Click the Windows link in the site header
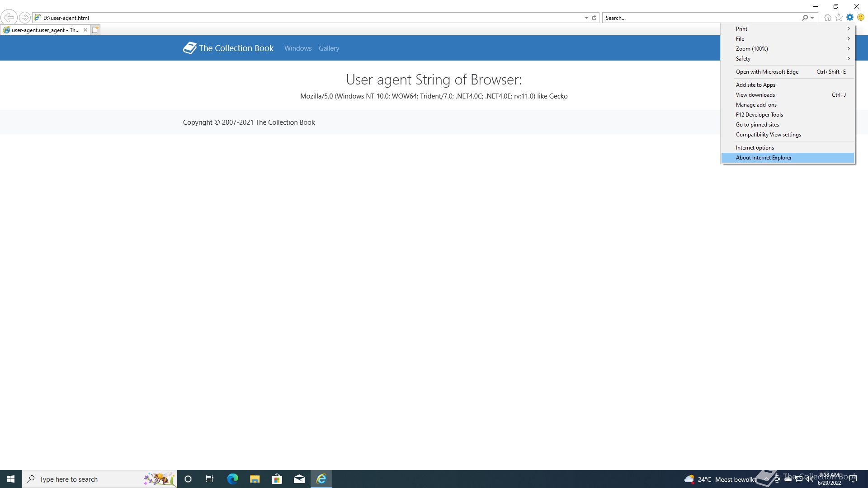Image resolution: width=868 pixels, height=488 pixels. (297, 48)
